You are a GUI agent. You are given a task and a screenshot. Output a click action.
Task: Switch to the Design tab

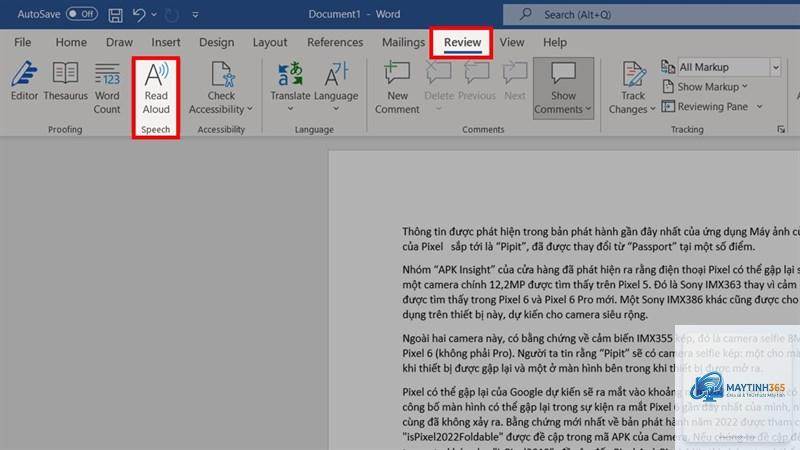tap(216, 42)
